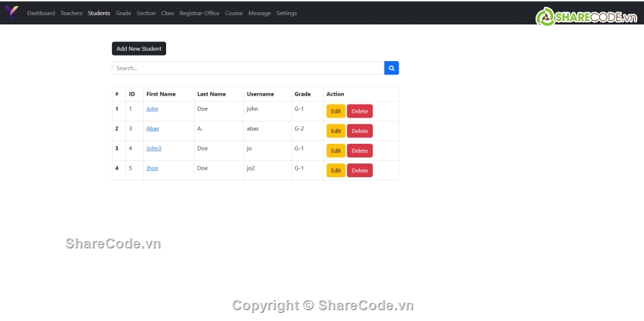Click the Add New Student button
644x321 pixels.
pyautogui.click(x=138, y=49)
